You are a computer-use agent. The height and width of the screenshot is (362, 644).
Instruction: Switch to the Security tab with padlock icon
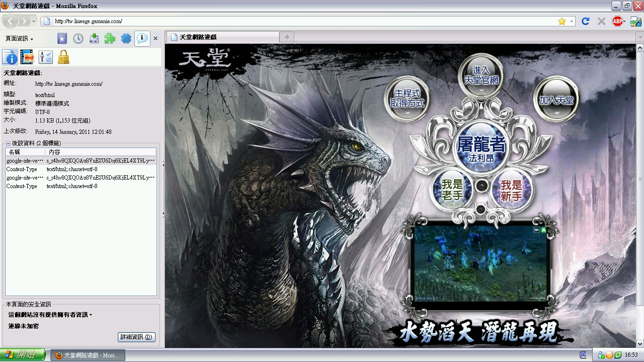64,57
